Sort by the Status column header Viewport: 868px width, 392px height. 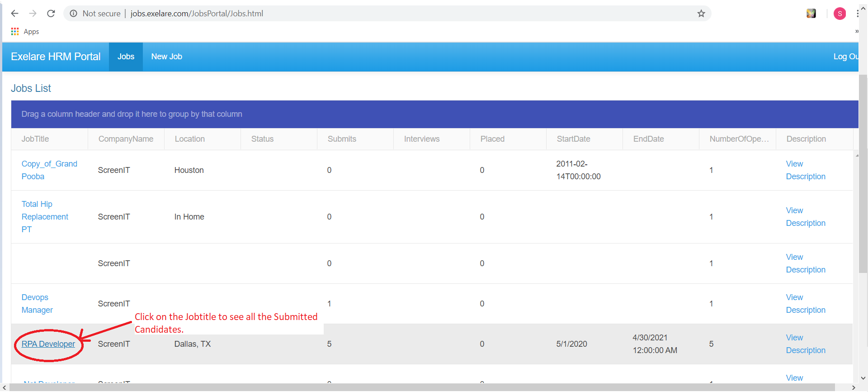[x=262, y=139]
